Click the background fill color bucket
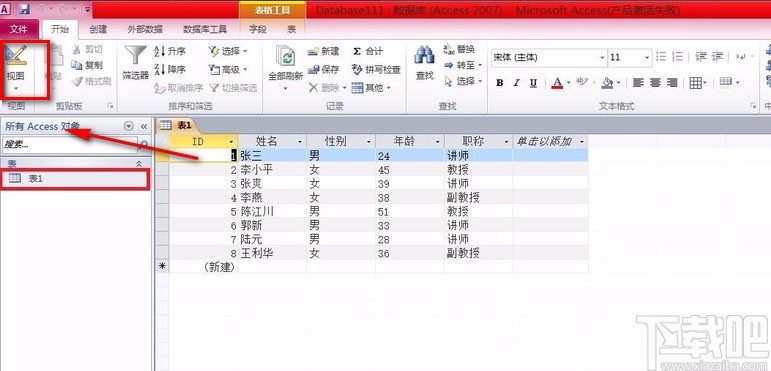 (x=607, y=83)
